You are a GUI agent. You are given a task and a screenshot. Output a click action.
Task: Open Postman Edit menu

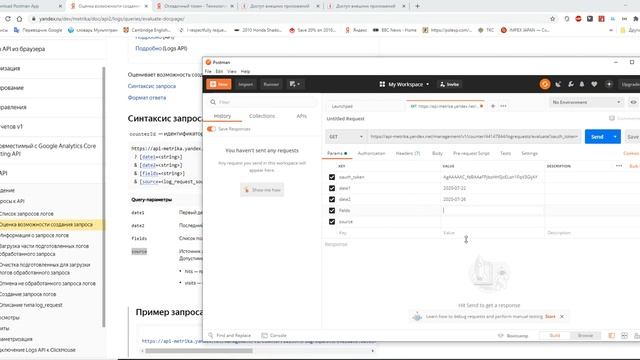pyautogui.click(x=219, y=71)
